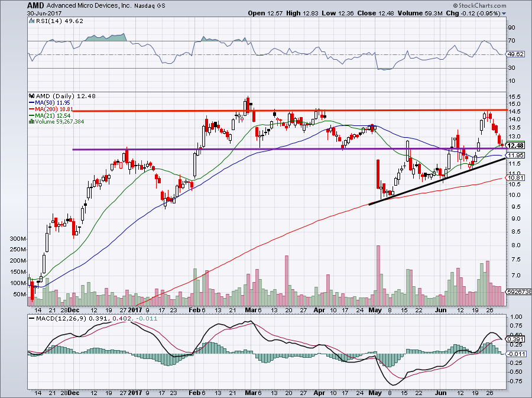Click the 'Low 12.36' value
Image resolution: width=532 pixels, height=398 pixels.
(338, 13)
